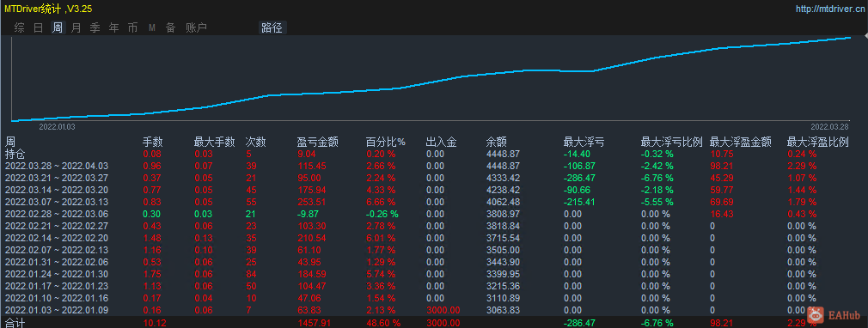Open the http://mtdriver.cn link
The width and height of the screenshot is (868, 328).
[x=830, y=9]
